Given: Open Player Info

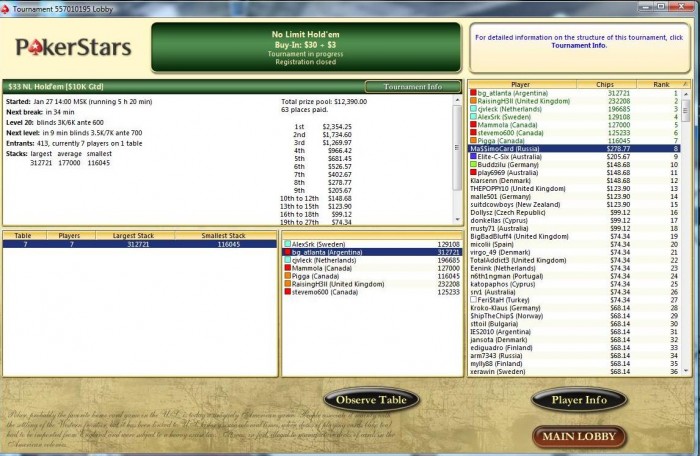Looking at the screenshot, I should [579, 400].
